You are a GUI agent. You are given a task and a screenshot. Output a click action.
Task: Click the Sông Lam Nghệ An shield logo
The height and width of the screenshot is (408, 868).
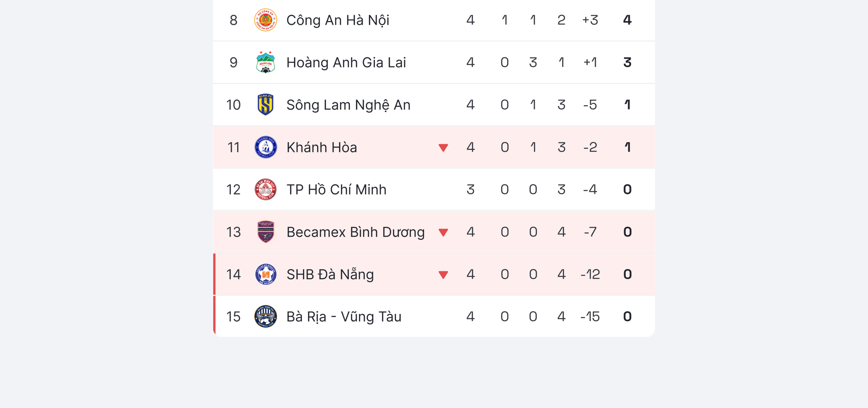[x=265, y=104]
